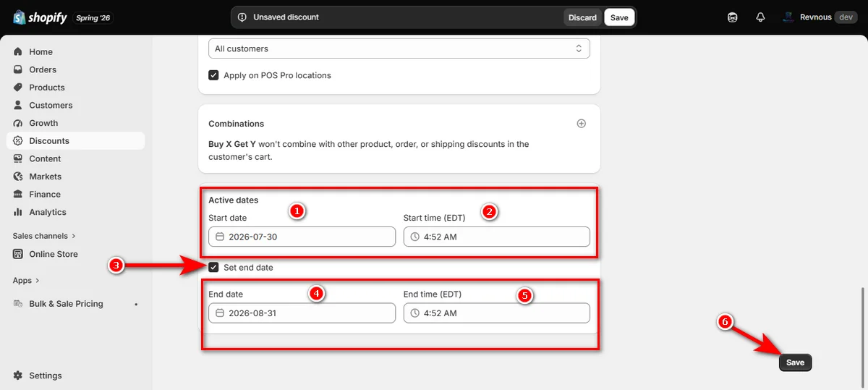This screenshot has height=390, width=868.
Task: Click the Unsaved discount label
Action: click(286, 17)
